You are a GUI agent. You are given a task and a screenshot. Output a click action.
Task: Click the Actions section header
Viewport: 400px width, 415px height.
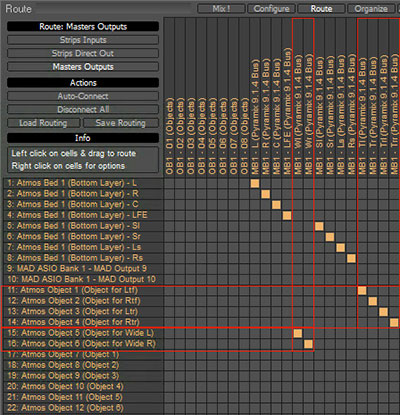tap(83, 83)
